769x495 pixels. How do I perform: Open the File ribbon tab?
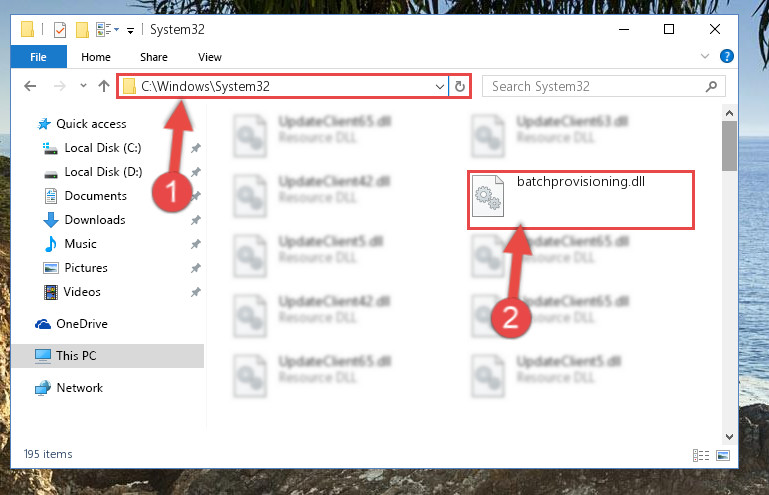click(38, 57)
